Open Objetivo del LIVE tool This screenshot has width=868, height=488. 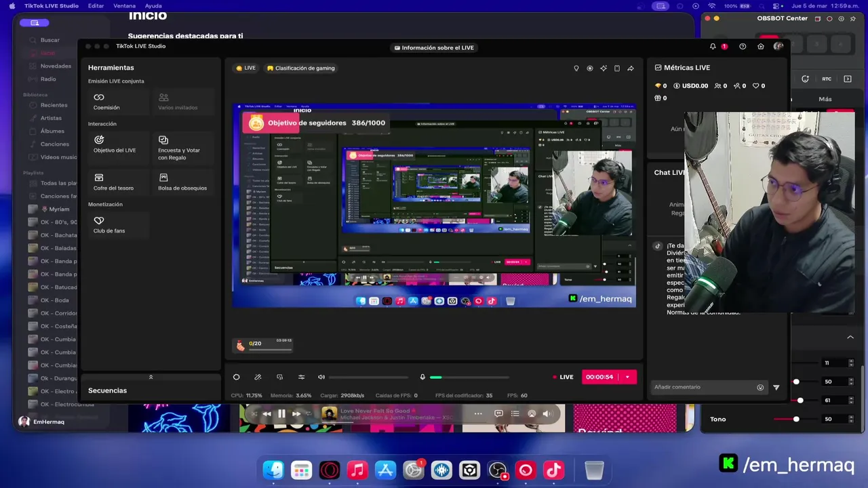pyautogui.click(x=117, y=148)
